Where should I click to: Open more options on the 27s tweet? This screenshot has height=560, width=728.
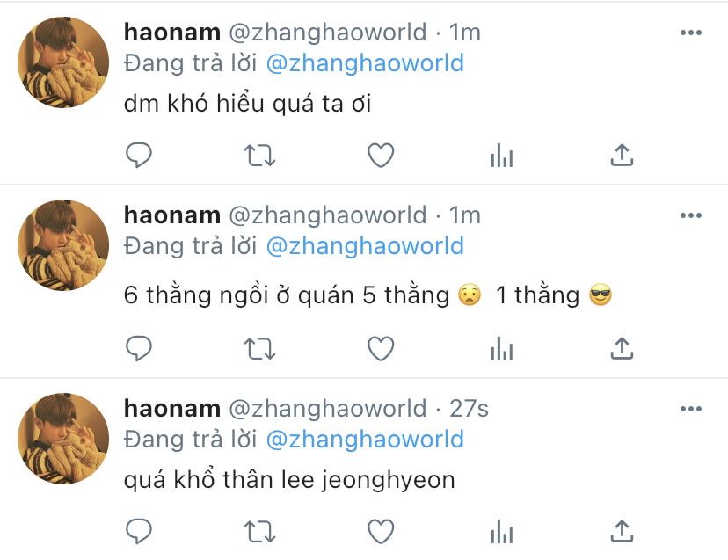pos(691,409)
